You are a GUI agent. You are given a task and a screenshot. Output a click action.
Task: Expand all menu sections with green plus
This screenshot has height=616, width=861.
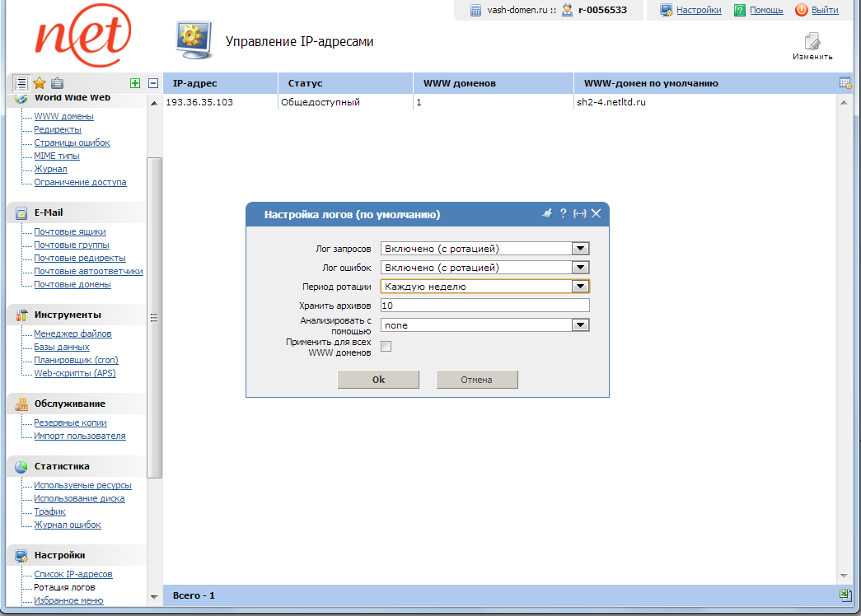(x=135, y=83)
